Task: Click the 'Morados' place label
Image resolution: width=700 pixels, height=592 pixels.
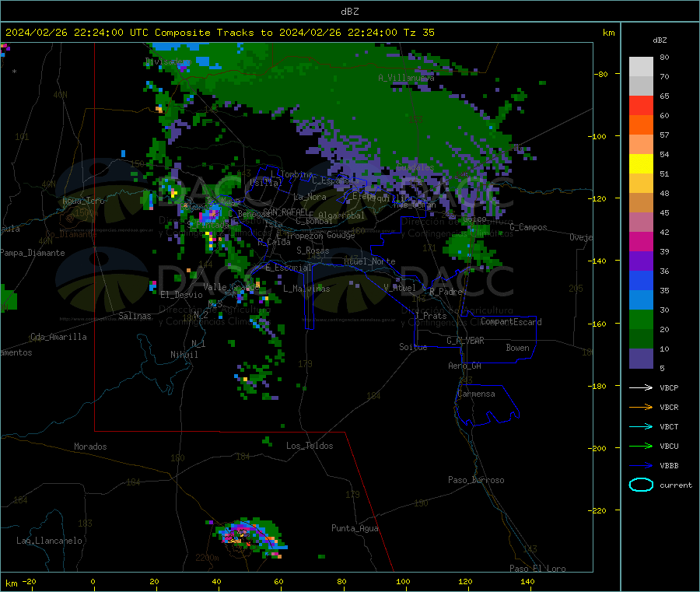Action: point(90,447)
